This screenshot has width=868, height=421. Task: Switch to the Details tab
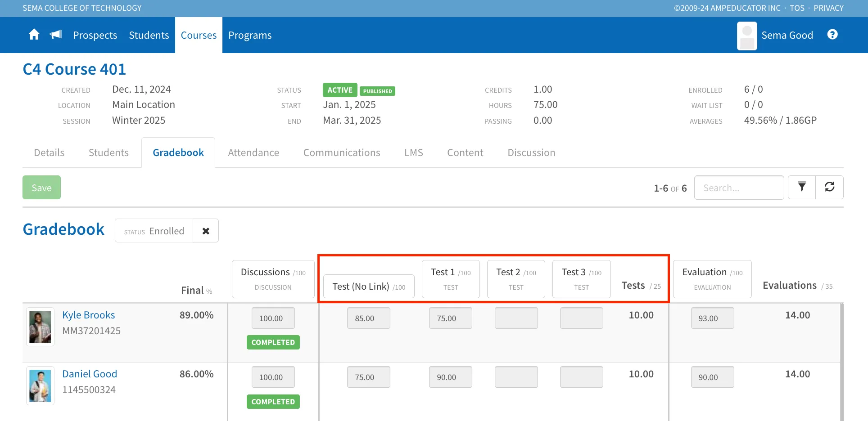[49, 152]
